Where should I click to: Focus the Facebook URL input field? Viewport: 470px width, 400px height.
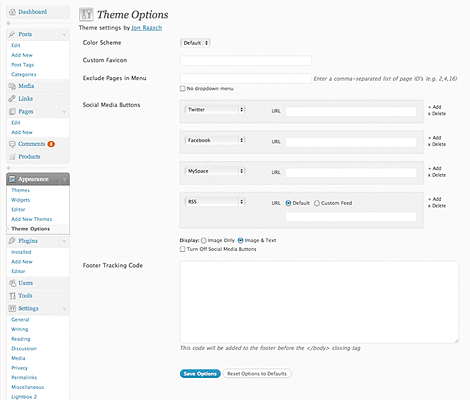click(x=351, y=142)
